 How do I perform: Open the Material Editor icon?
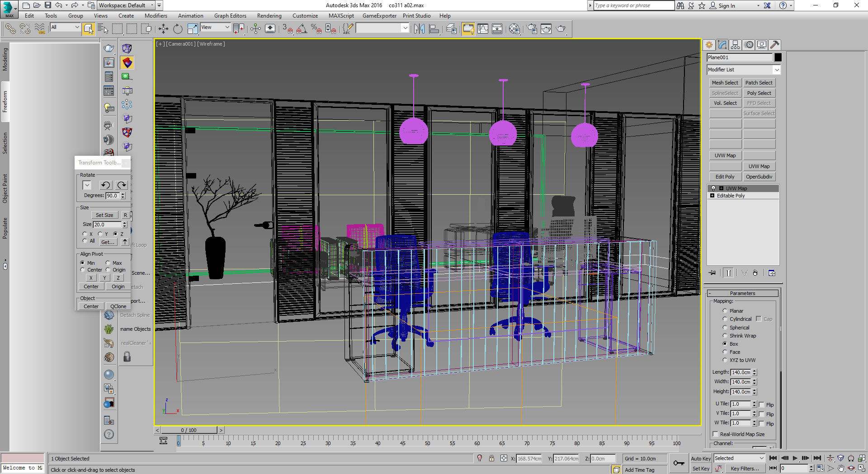tap(514, 29)
